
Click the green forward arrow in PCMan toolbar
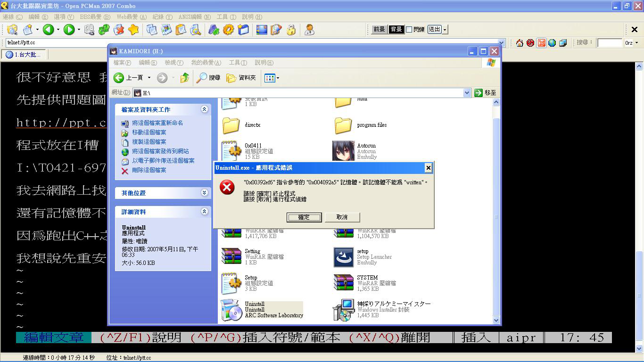69,30
